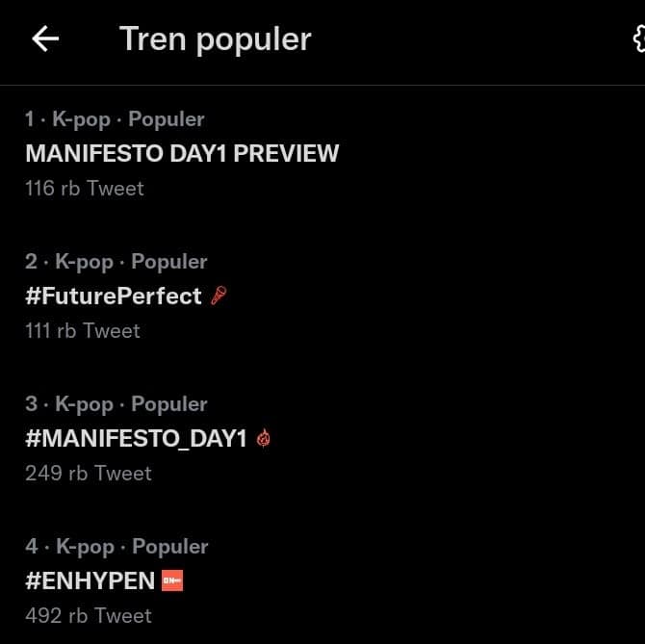Click red logo emoji beside #ENHYPEN
This screenshot has width=645, height=644.
172,580
